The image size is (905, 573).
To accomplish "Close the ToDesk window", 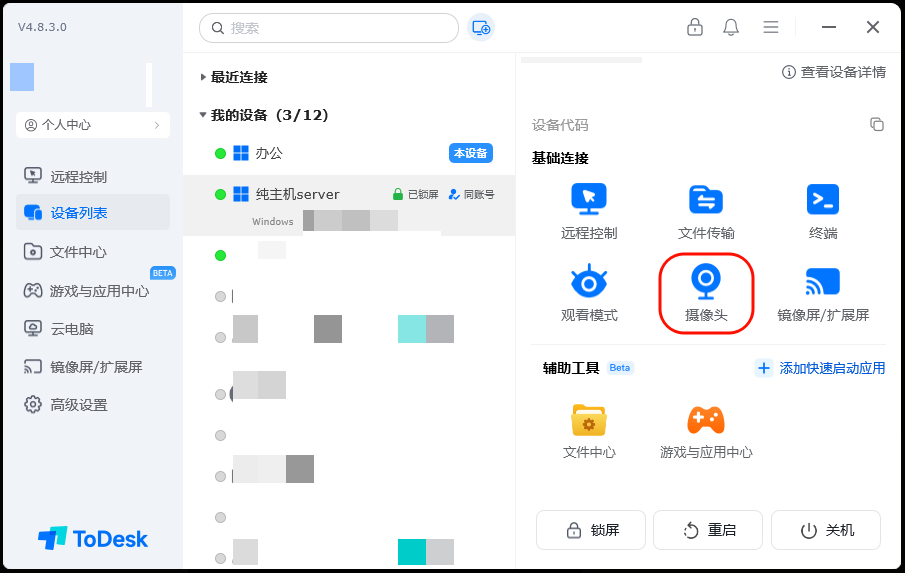I will (x=873, y=27).
